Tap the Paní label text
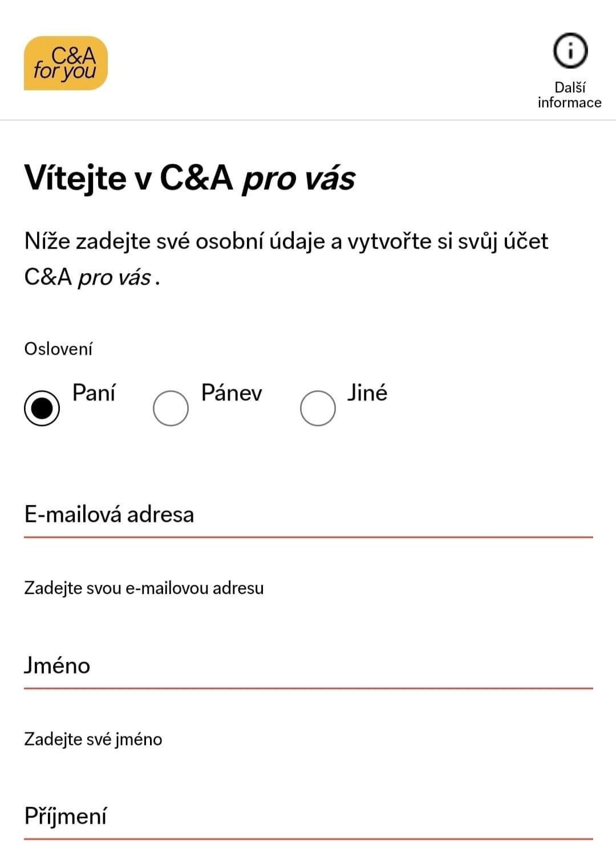 point(94,393)
